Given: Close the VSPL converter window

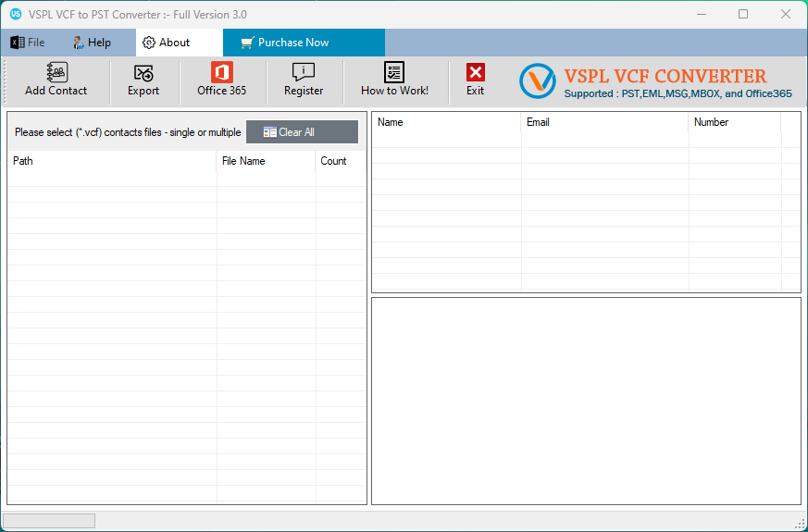Looking at the screenshot, I should tap(786, 14).
